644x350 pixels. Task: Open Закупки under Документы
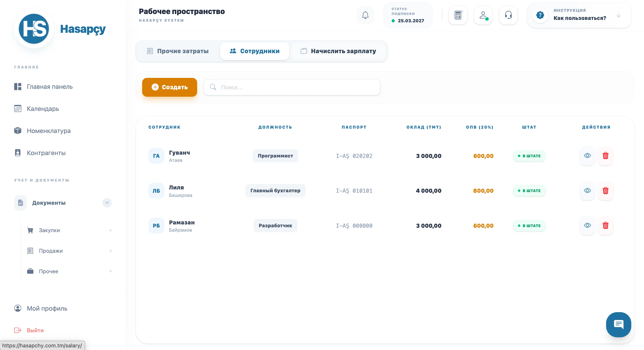coord(49,230)
